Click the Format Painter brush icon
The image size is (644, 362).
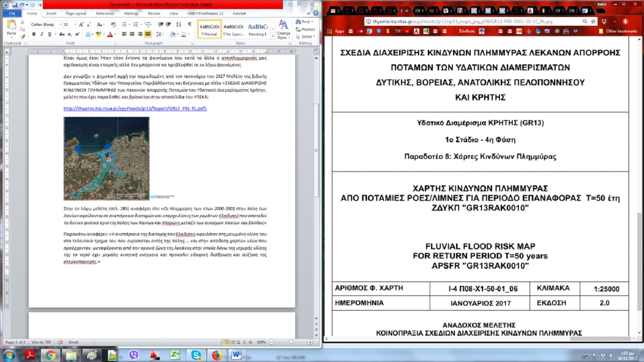coord(23,37)
